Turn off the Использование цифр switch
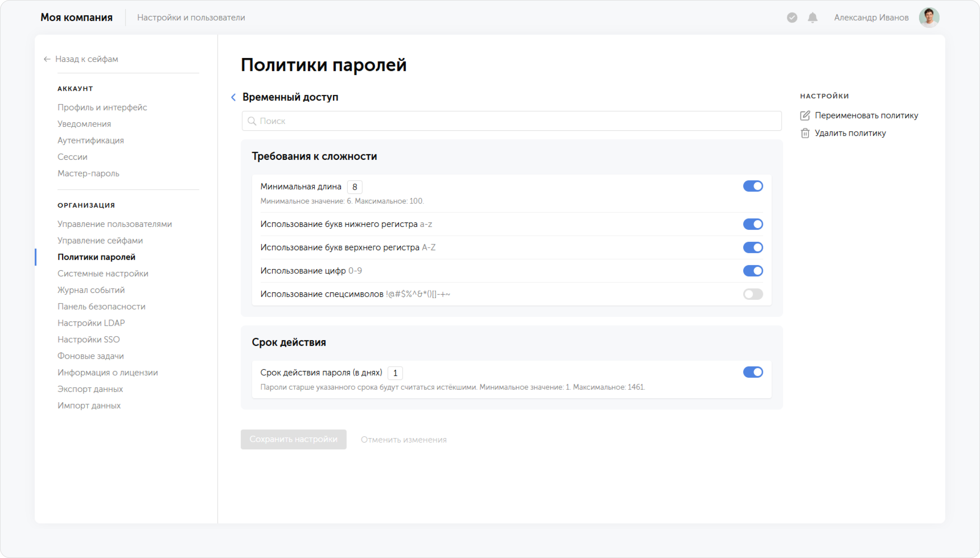 pyautogui.click(x=753, y=271)
